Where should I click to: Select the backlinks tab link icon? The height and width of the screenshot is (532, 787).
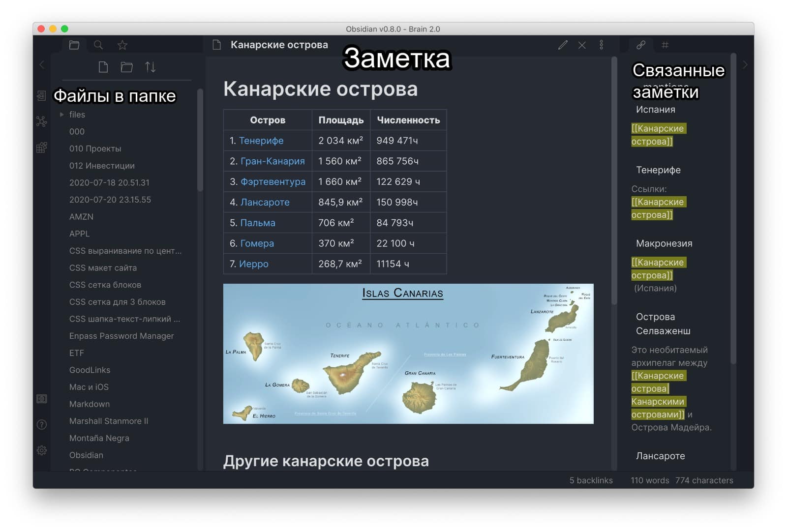641,45
